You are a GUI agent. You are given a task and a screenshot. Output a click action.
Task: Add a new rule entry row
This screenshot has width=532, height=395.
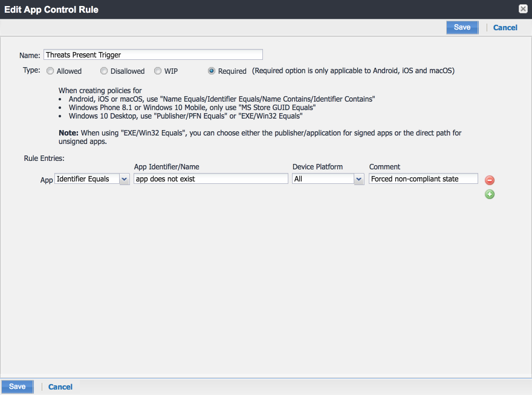pos(489,194)
